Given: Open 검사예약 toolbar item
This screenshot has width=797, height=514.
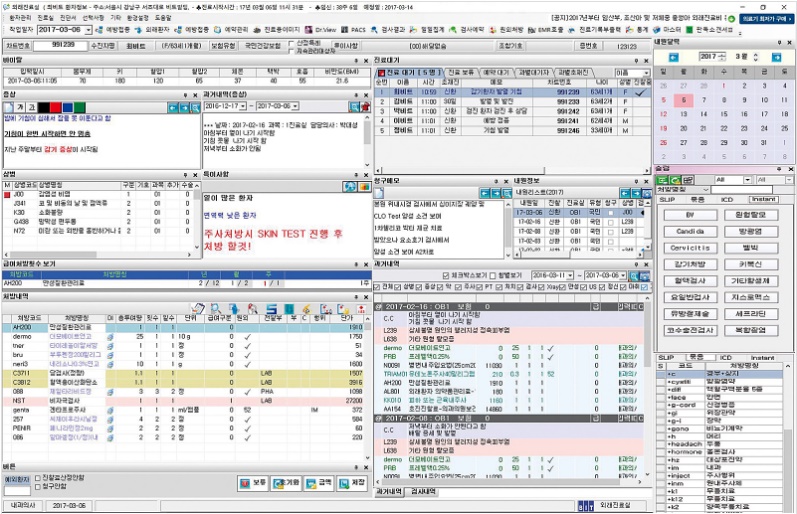Looking at the screenshot, I should coord(467,30).
